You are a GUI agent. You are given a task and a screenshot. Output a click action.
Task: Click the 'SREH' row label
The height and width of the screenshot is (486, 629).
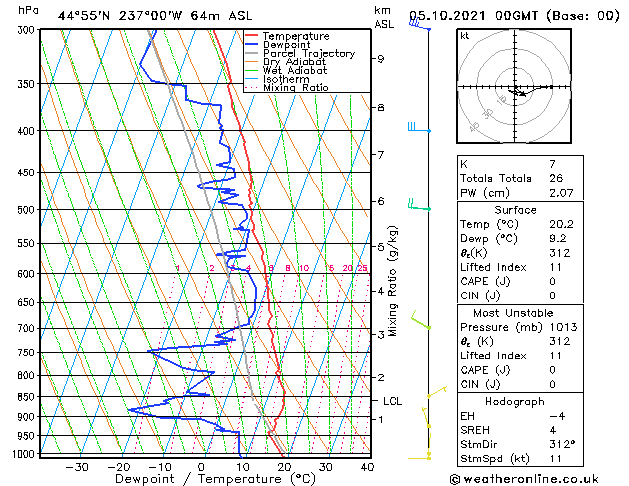tap(475, 430)
